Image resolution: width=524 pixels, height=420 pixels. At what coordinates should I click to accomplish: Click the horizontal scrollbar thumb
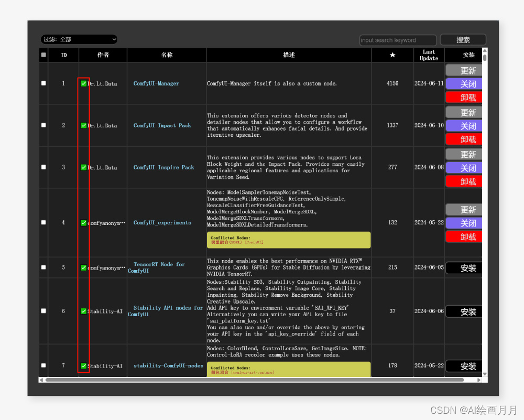tap(255, 380)
